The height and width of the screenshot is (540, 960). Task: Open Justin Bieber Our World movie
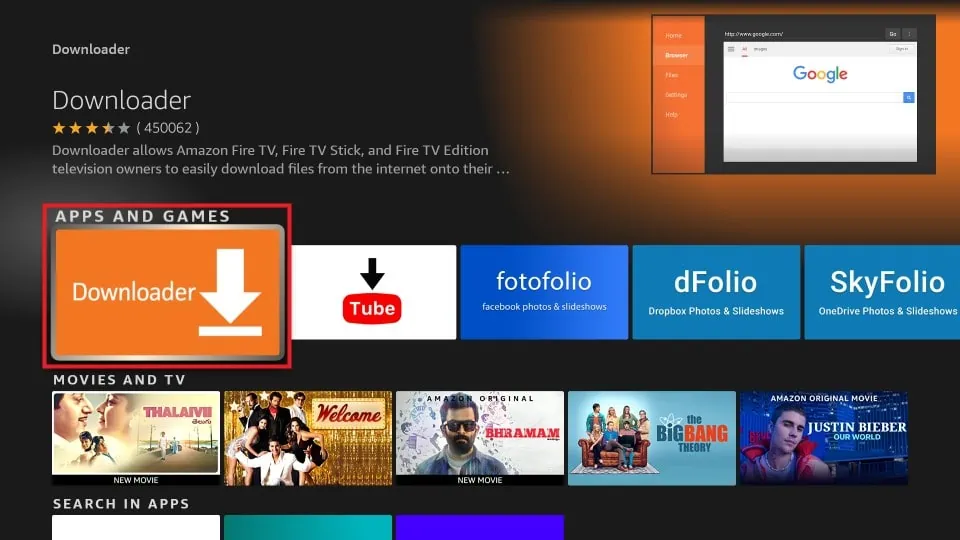click(824, 438)
